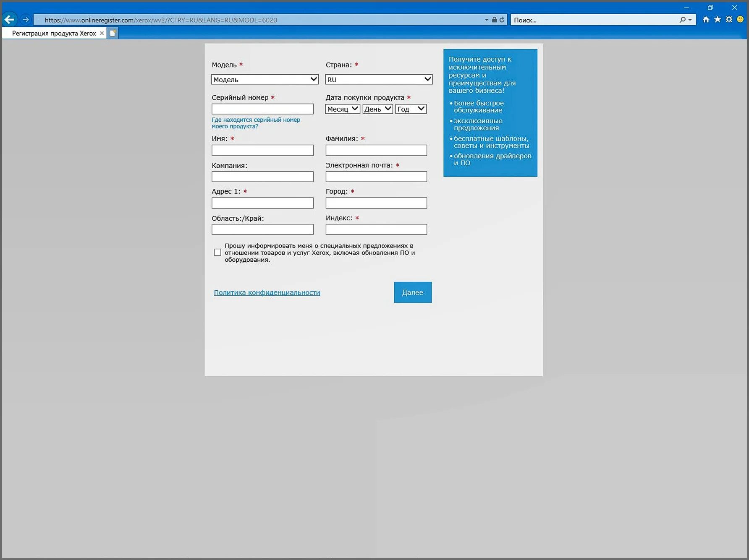Click the search magnifier icon

(x=683, y=20)
